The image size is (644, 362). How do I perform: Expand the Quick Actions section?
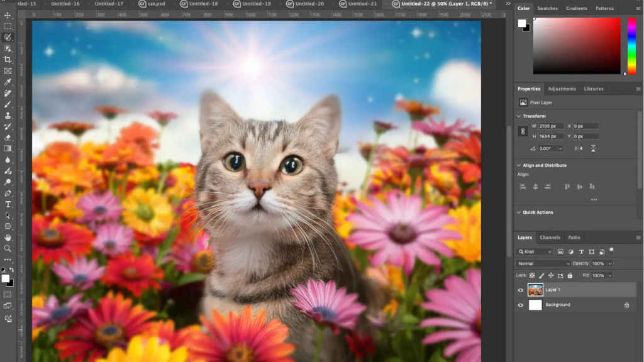[x=518, y=212]
